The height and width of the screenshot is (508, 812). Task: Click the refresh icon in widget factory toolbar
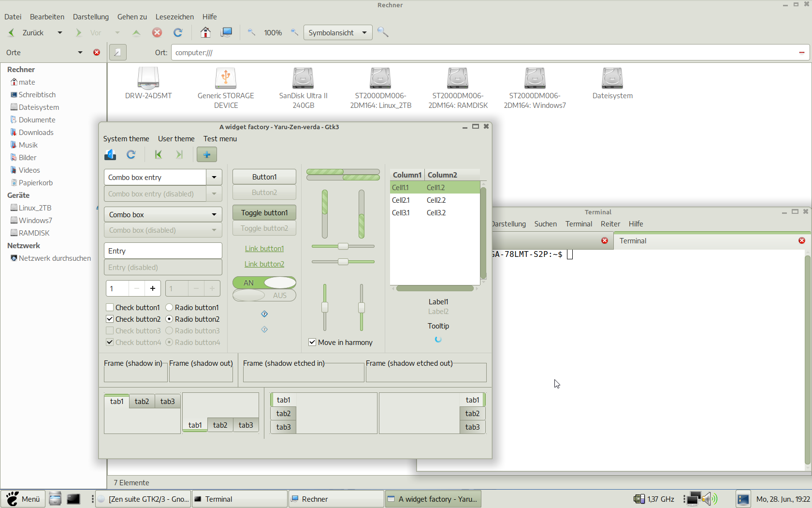click(131, 154)
